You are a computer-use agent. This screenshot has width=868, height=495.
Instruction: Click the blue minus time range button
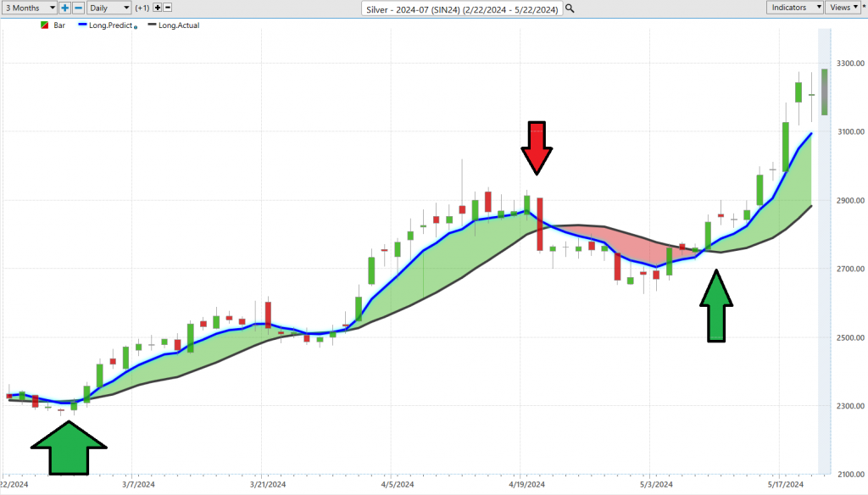pos(78,8)
